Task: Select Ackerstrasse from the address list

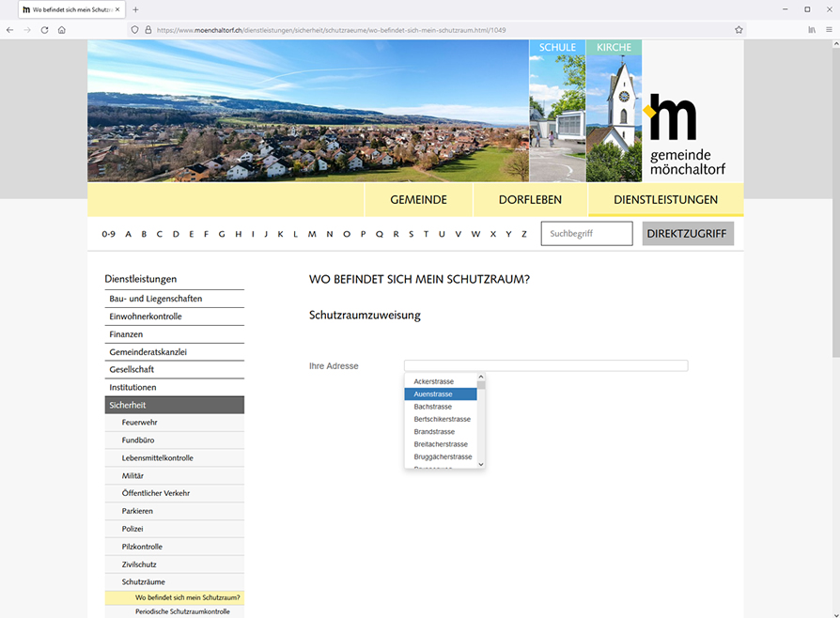Action: coord(441,381)
